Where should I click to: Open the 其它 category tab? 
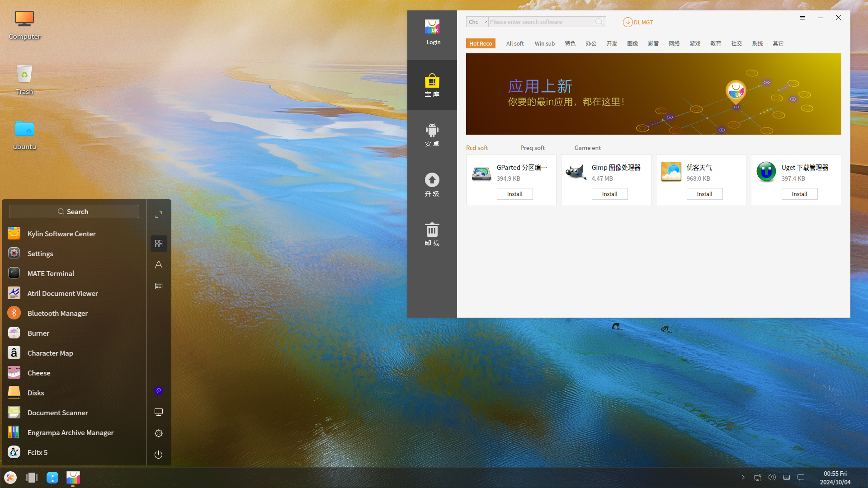pos(778,43)
